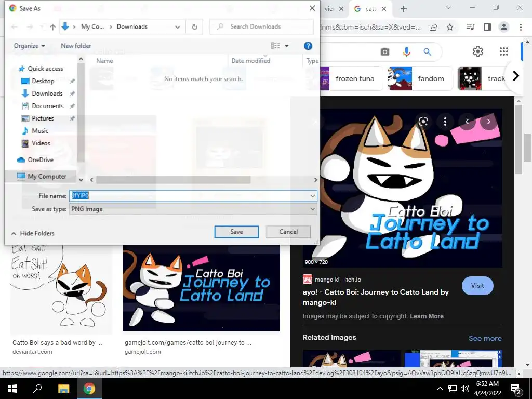The width and height of the screenshot is (532, 399).
Task: Go up one folder level
Action: pyautogui.click(x=52, y=27)
